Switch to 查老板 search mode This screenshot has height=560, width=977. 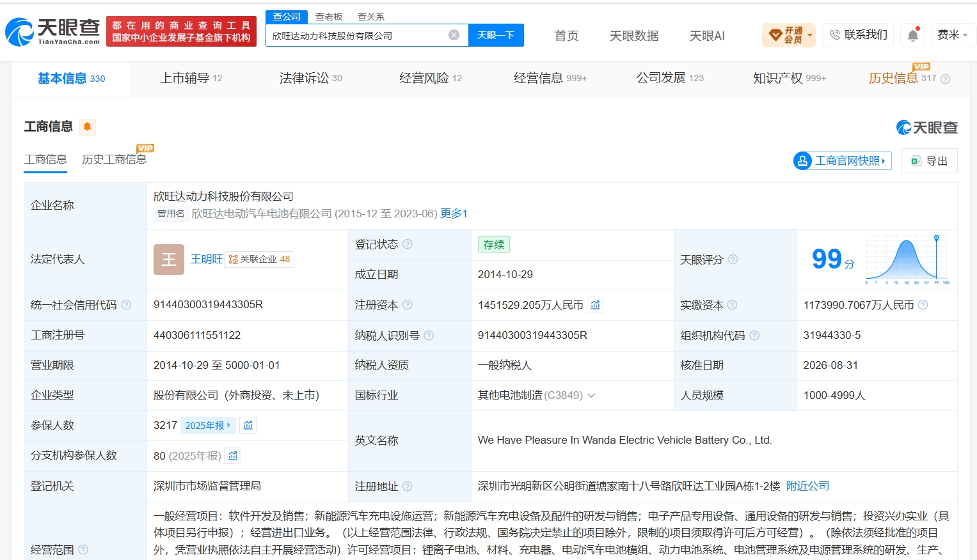[x=329, y=17]
